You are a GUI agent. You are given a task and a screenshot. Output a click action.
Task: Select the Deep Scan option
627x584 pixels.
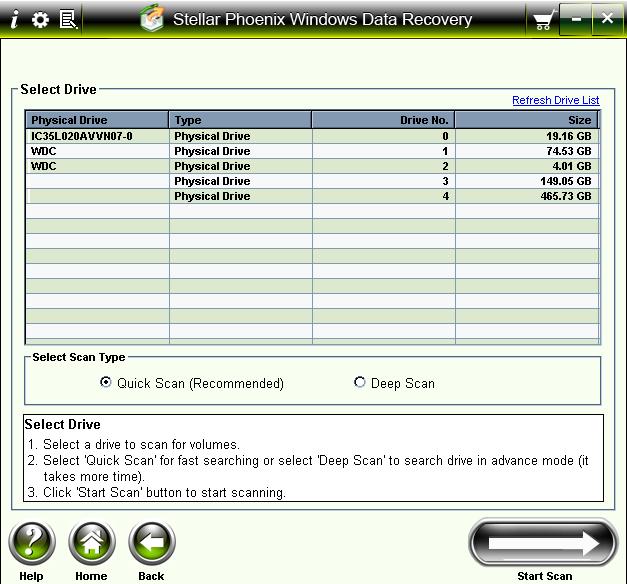(360, 383)
